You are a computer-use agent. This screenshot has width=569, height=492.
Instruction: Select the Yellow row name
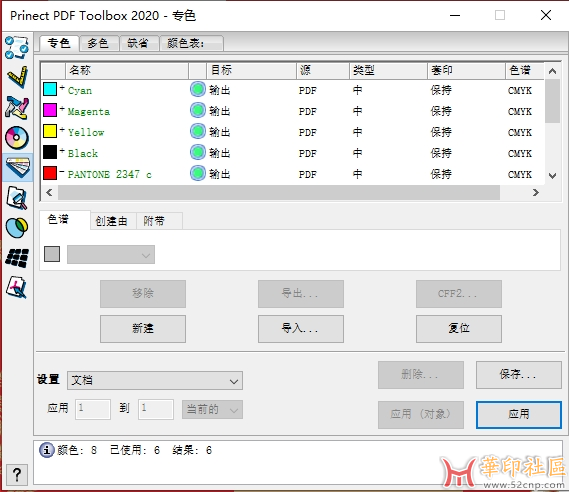point(86,132)
